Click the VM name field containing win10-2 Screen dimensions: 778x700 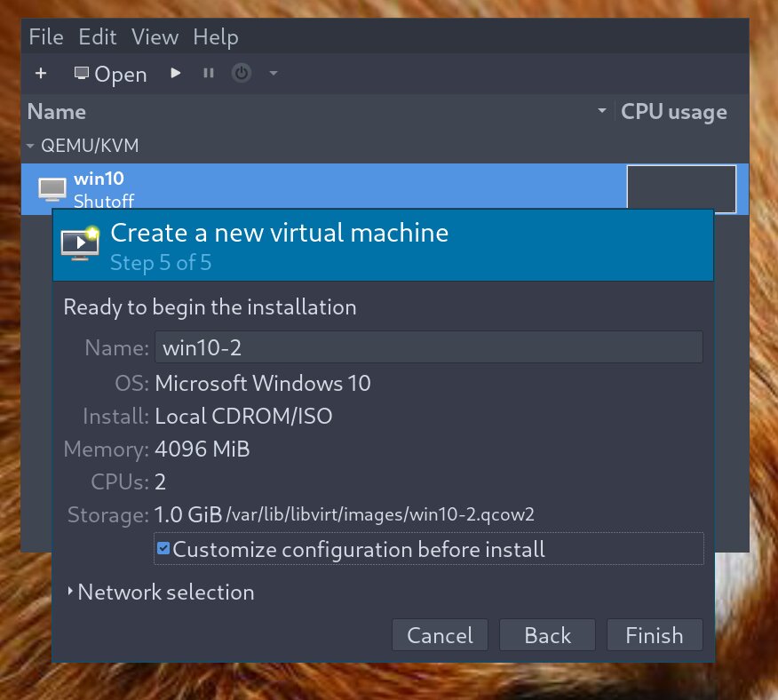[429, 347]
